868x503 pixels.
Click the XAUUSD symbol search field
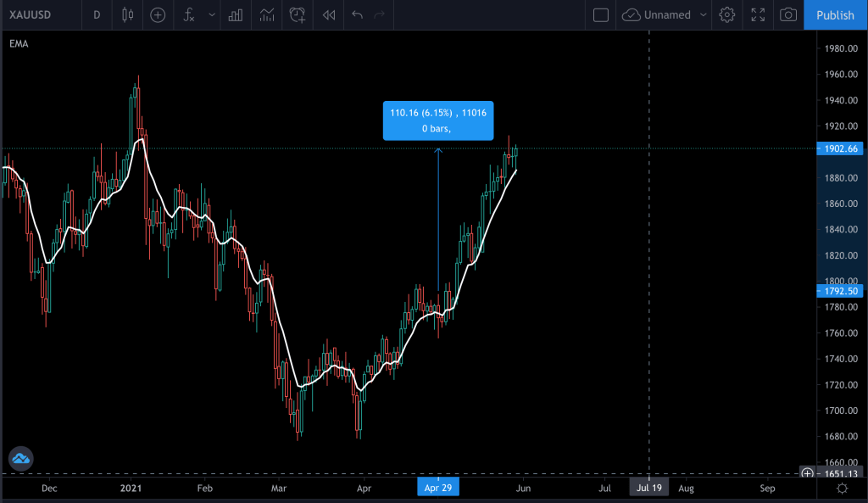click(x=33, y=14)
